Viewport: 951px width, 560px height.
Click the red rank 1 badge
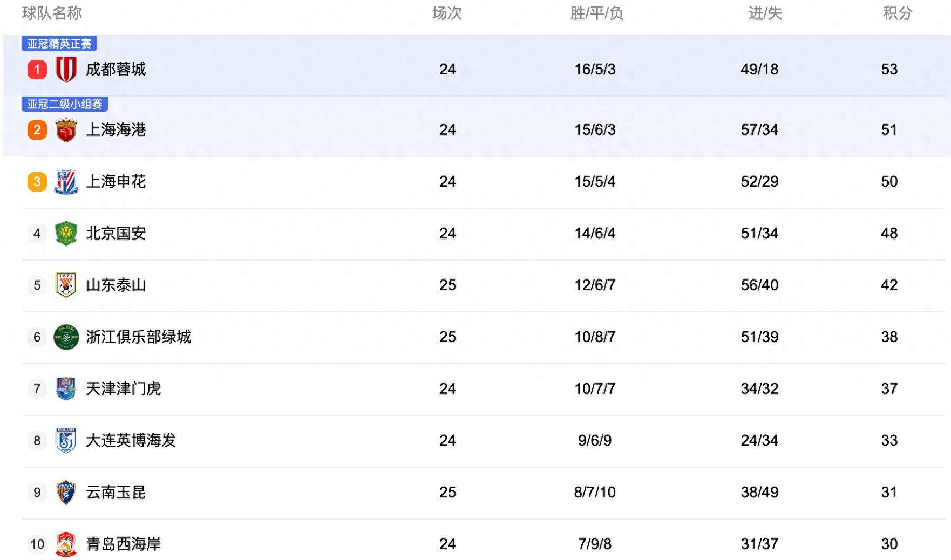pyautogui.click(x=37, y=70)
